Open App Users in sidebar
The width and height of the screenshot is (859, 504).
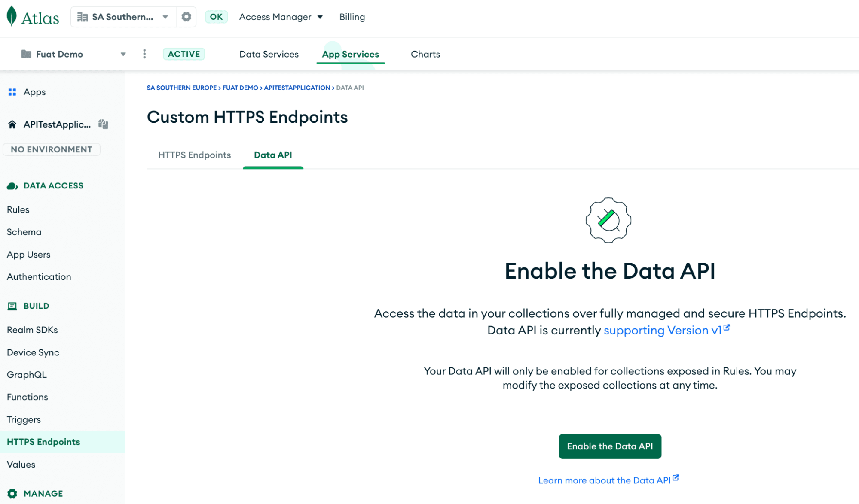(28, 255)
